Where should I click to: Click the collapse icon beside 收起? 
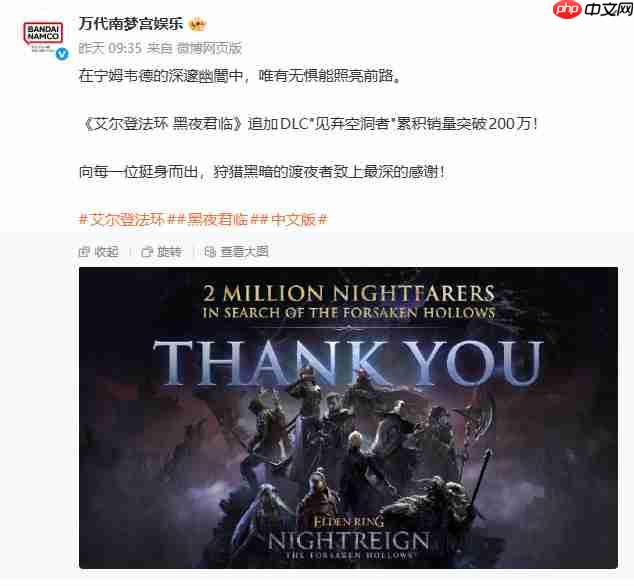(84, 252)
